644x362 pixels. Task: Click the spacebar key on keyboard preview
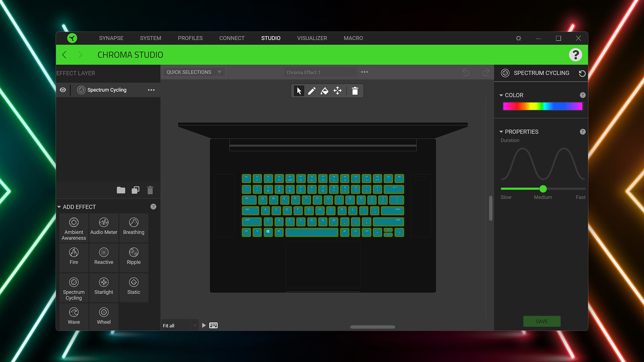tap(312, 232)
